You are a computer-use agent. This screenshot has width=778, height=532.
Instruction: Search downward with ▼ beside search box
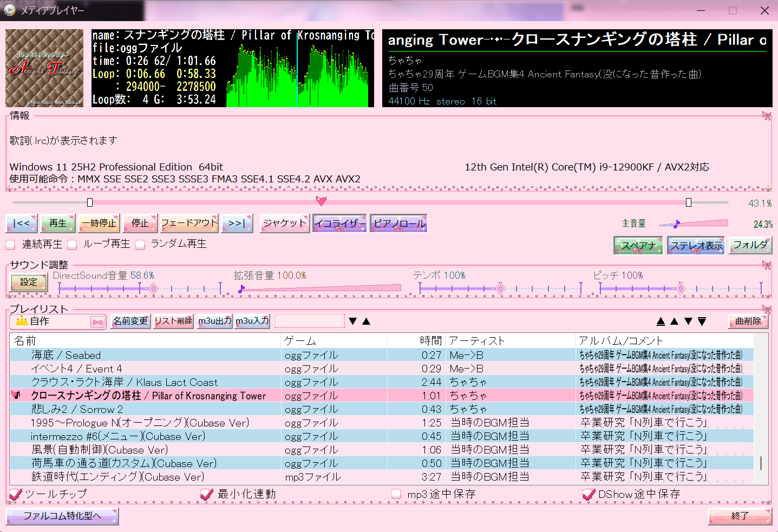coord(353,321)
